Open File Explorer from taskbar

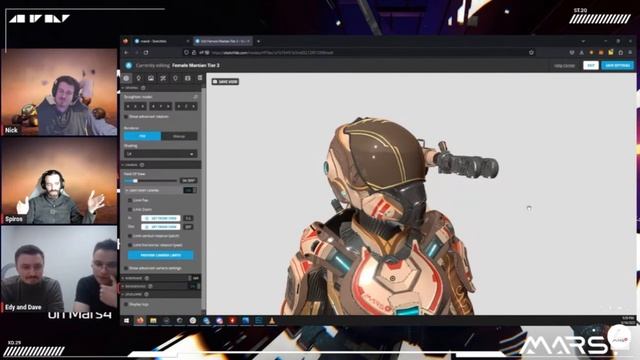pyautogui.click(x=153, y=321)
